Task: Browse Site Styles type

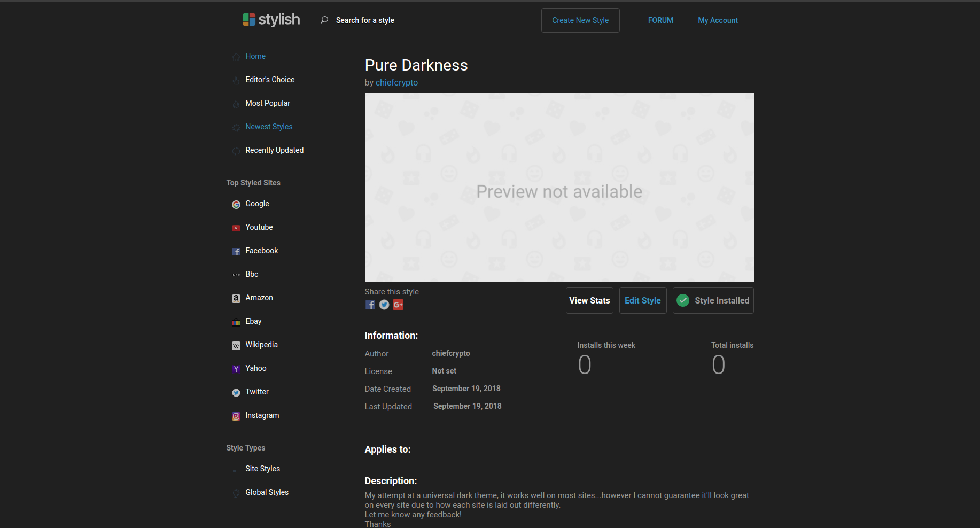Action: pyautogui.click(x=262, y=469)
